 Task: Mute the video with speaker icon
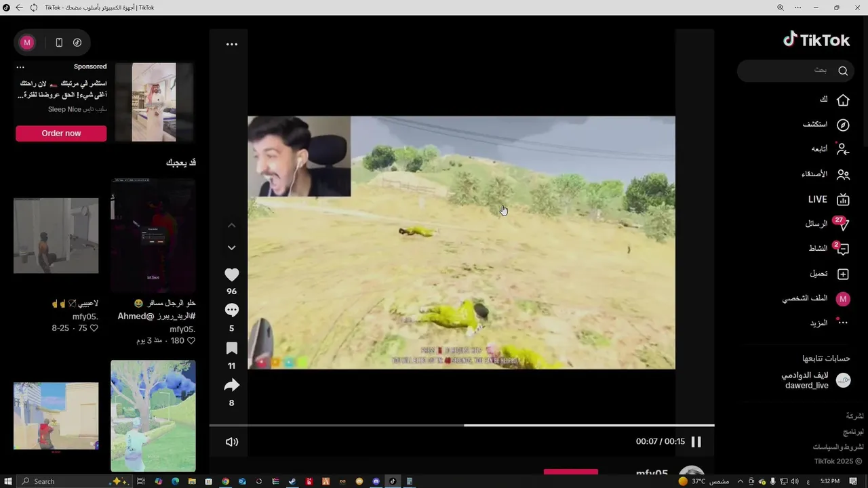(x=232, y=442)
